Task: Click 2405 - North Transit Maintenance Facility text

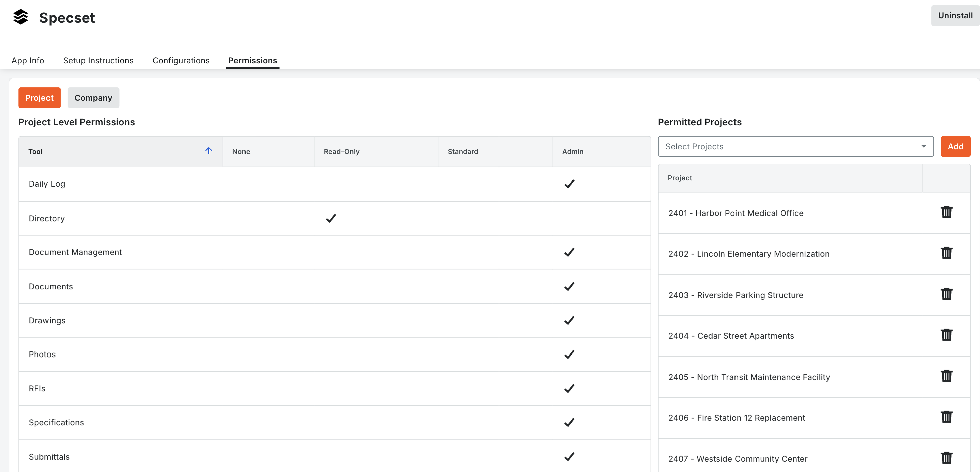Action: coord(749,377)
